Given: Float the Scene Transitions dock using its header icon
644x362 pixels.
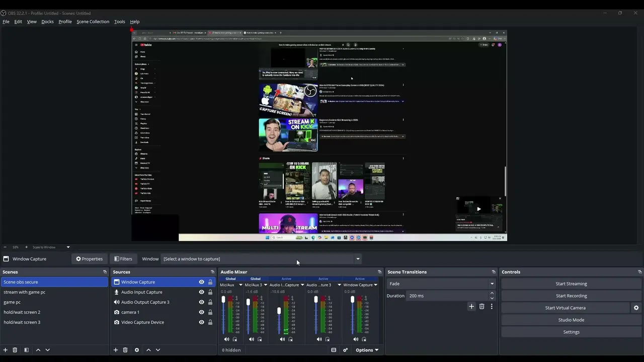Looking at the screenshot, I should (x=494, y=272).
